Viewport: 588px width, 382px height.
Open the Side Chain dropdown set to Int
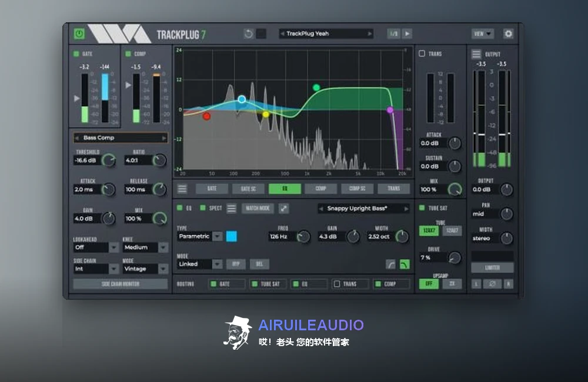coord(96,269)
